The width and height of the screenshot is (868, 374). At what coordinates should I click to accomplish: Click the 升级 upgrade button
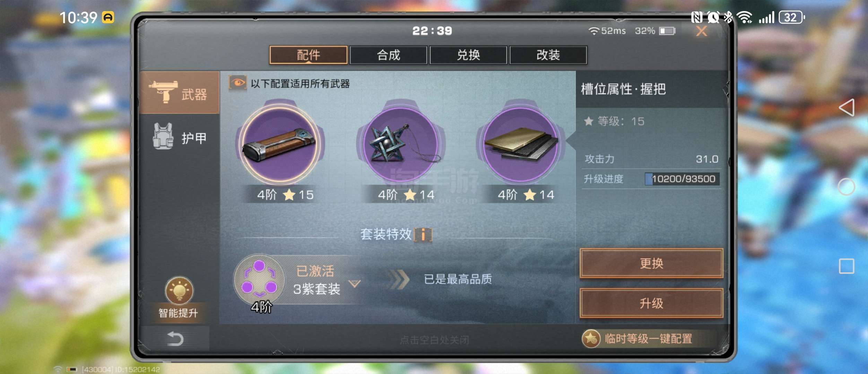tap(651, 303)
